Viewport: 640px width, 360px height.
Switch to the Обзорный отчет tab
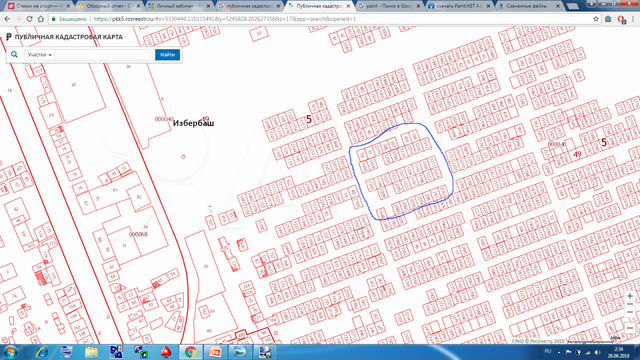tap(109, 6)
